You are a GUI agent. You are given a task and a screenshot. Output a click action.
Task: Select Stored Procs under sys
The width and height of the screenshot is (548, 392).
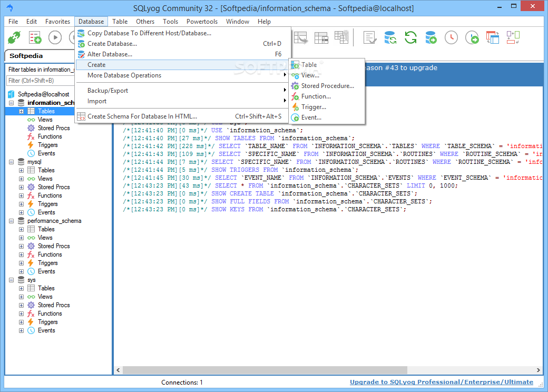54,306
